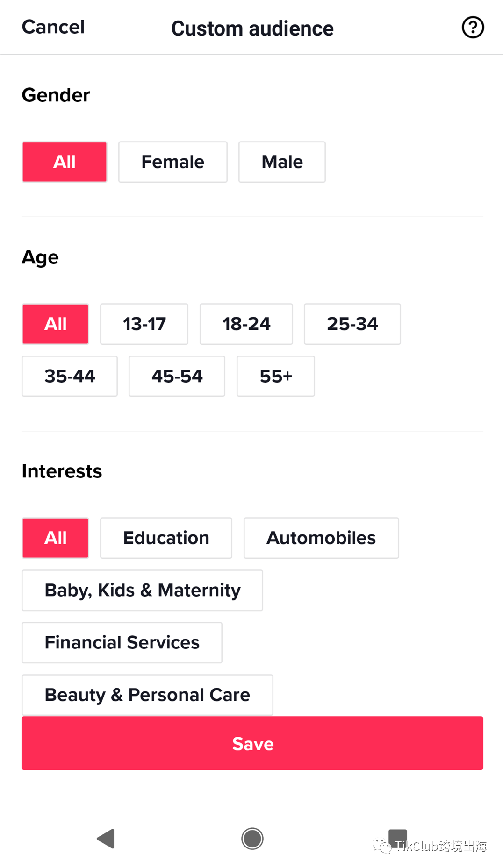503x868 pixels.
Task: Select Male gender option
Action: click(282, 162)
